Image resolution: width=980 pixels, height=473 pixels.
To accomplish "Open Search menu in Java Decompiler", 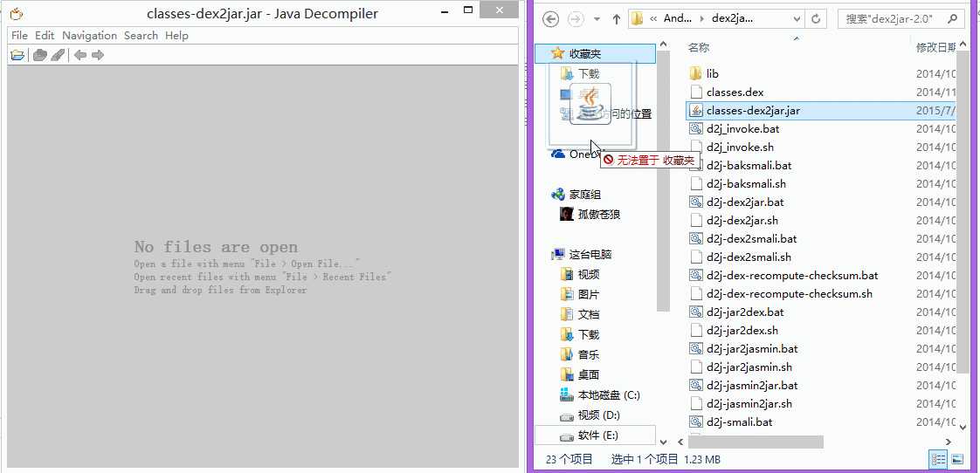I will [141, 36].
